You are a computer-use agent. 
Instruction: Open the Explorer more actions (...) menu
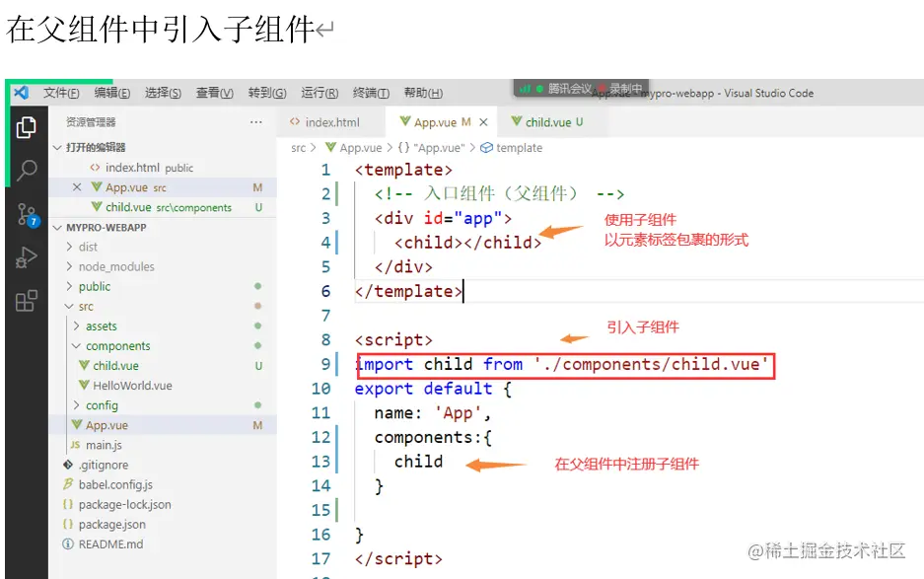(255, 121)
